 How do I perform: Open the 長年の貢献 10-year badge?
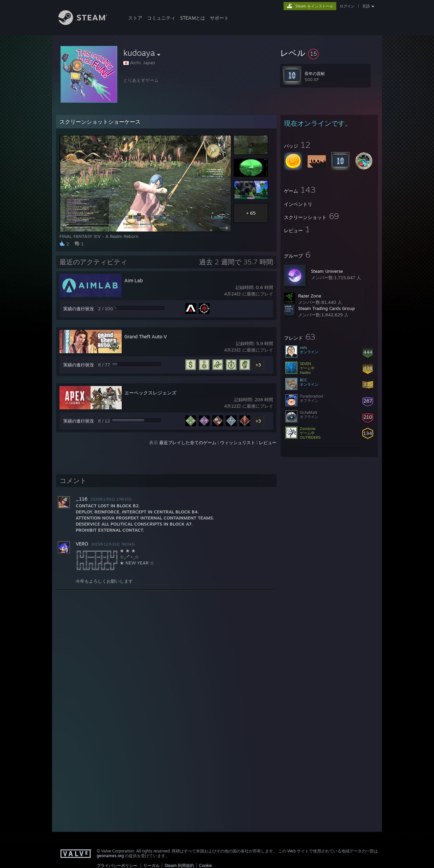pos(292,75)
